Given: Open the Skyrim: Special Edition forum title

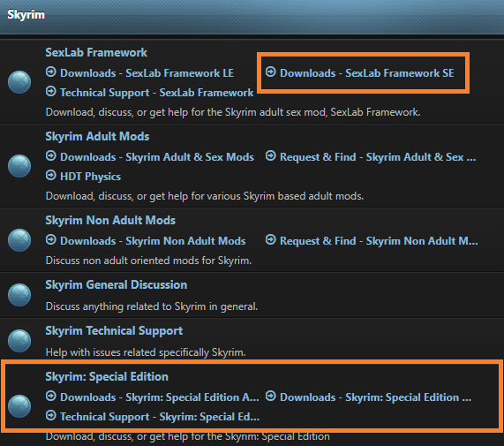Looking at the screenshot, I should (107, 376).
